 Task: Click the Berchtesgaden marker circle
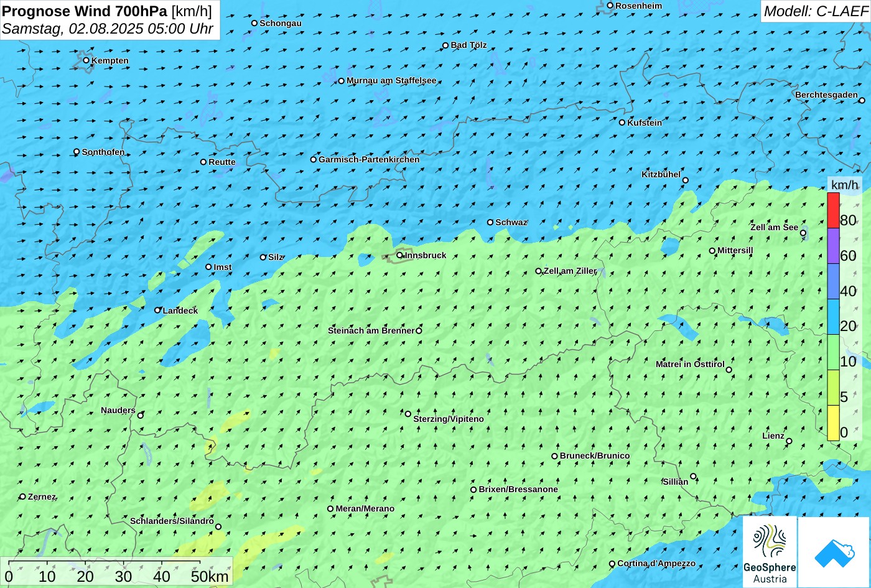[x=862, y=100]
